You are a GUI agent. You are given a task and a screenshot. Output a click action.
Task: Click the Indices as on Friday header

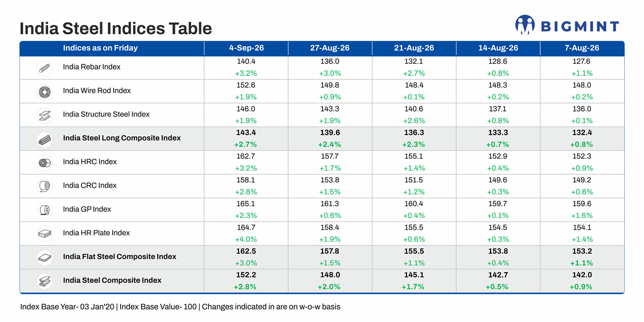point(100,48)
